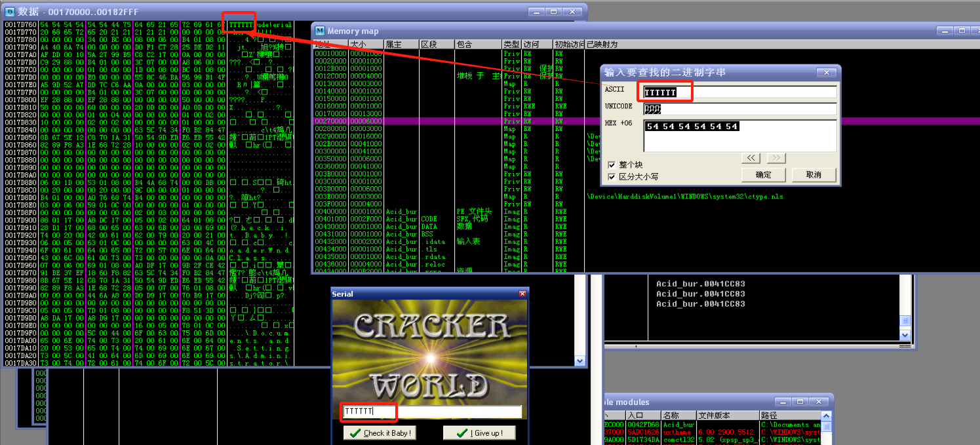
Task: Sort Memory map by 类型 column
Action: click(511, 44)
